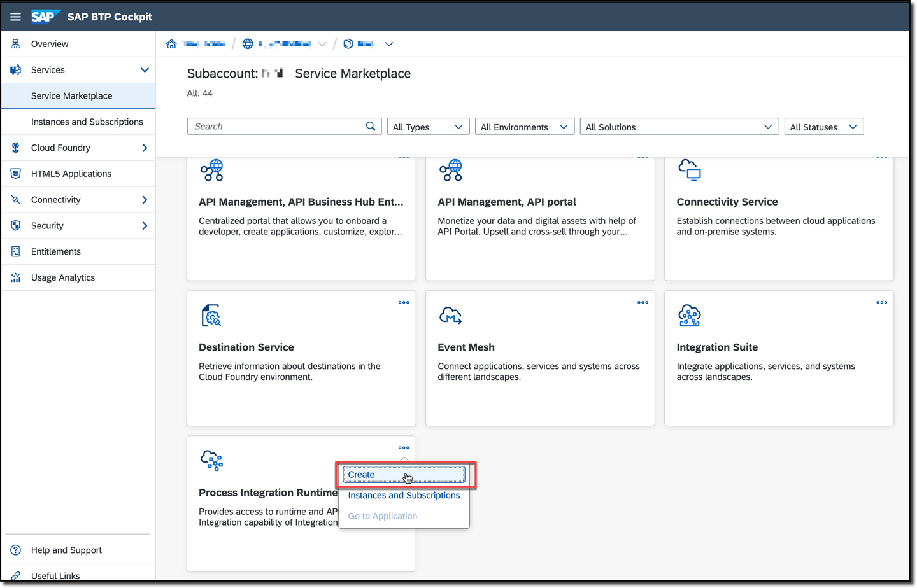This screenshot has width=917, height=588.
Task: Open the Usage Analytics page
Action: click(x=78, y=277)
